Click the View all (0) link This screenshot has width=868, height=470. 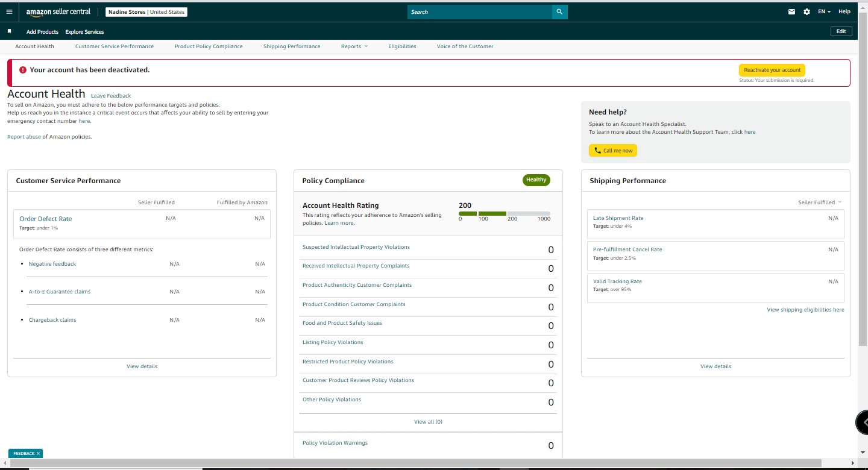[428, 422]
